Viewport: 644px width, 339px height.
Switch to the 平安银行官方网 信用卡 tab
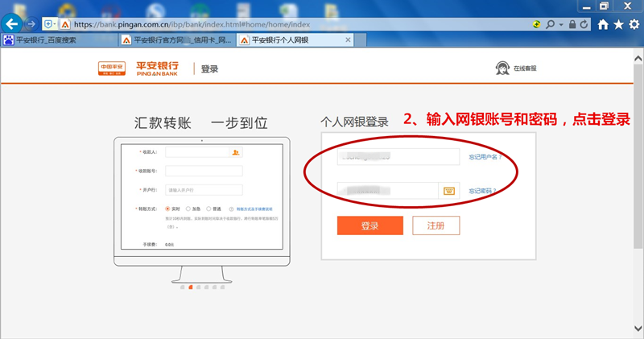[177, 39]
